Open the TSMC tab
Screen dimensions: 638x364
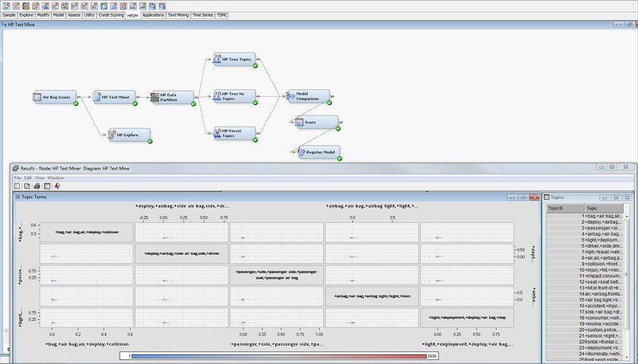pos(222,15)
